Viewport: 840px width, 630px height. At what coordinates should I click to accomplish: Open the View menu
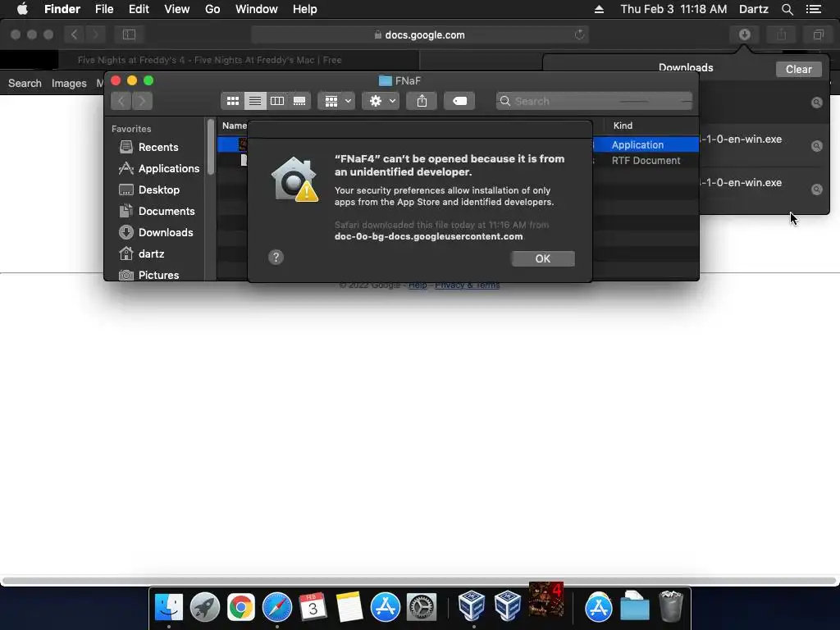click(x=177, y=9)
